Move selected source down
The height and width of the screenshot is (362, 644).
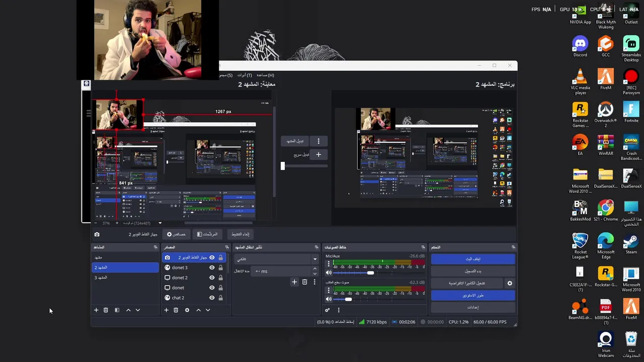(x=208, y=310)
